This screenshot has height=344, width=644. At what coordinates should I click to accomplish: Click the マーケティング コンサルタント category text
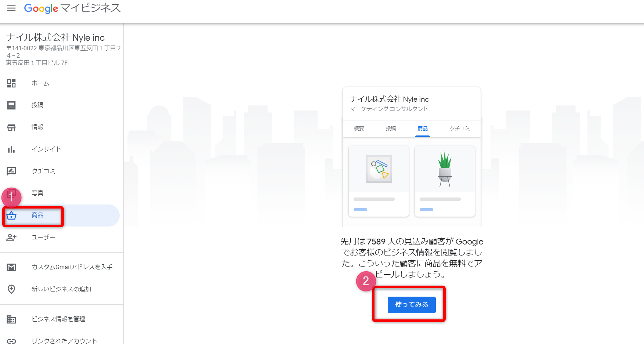389,109
